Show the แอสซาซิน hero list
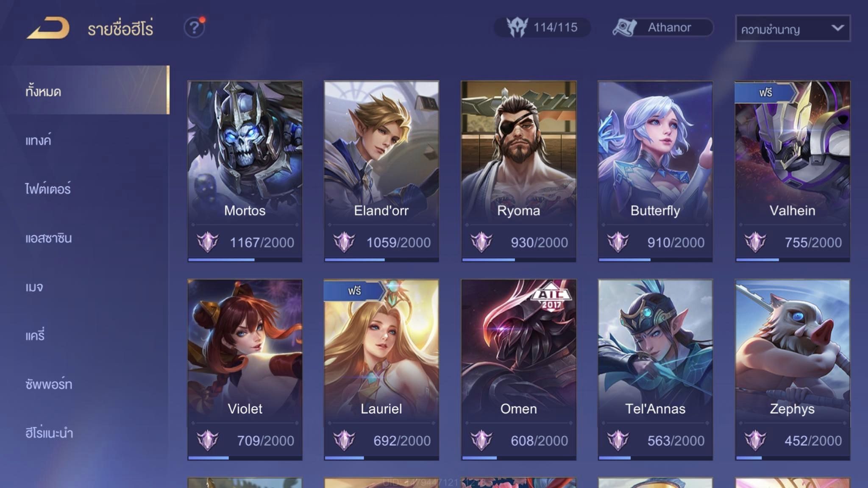Viewport: 868px width, 488px height. point(48,238)
